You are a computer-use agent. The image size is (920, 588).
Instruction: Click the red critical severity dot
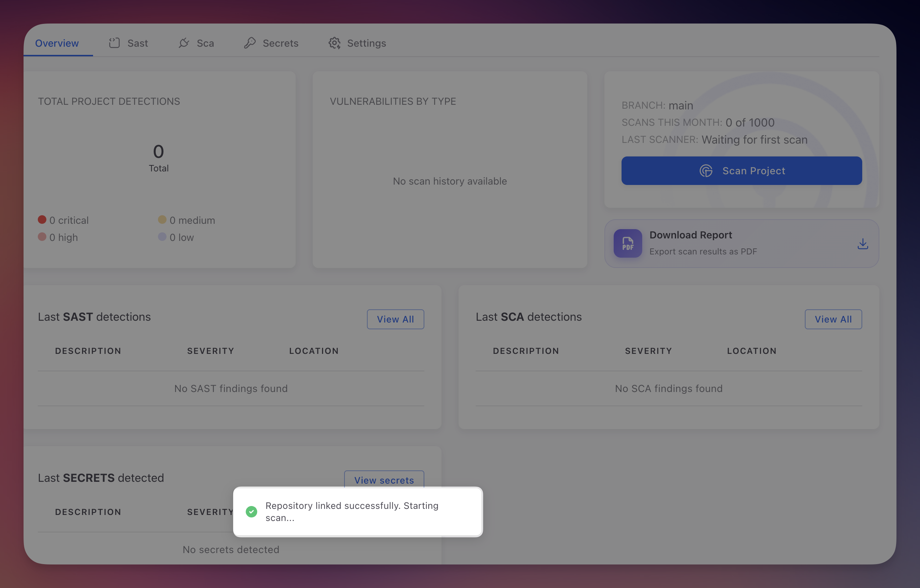42,219
